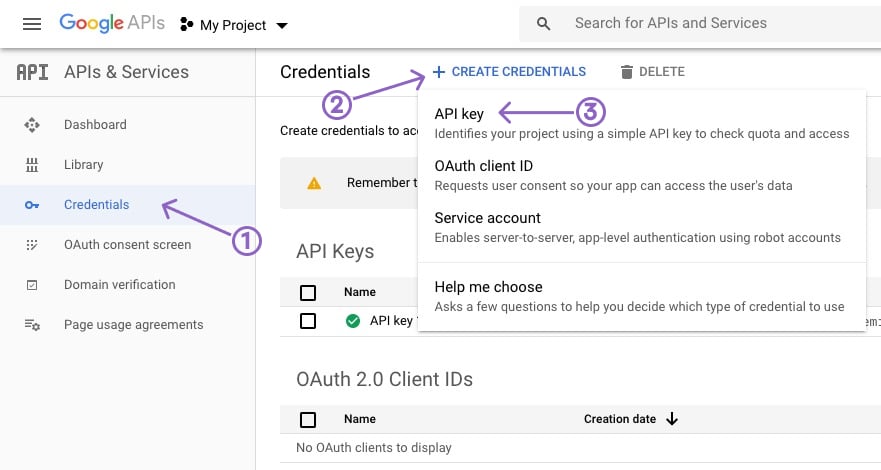The image size is (881, 470).
Task: Click the Domain verification checkbox icon
Action: click(x=32, y=285)
